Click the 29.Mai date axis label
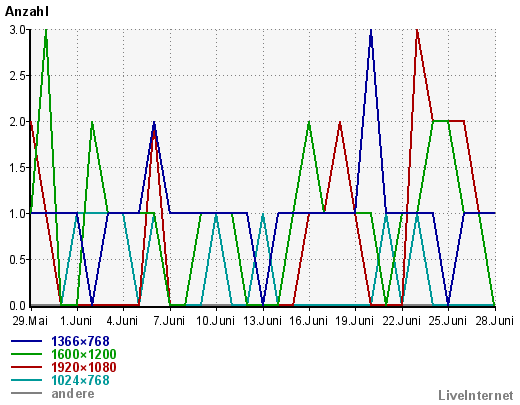 coord(30,321)
